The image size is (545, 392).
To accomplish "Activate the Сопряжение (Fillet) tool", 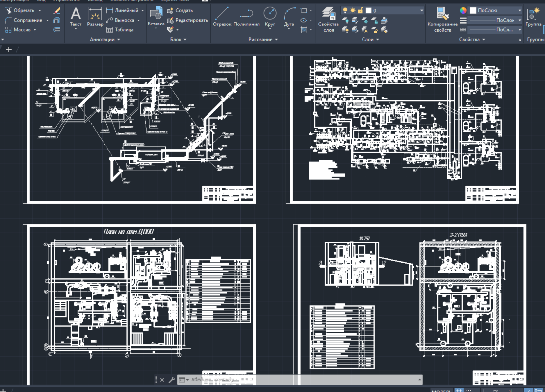I will 24,20.
